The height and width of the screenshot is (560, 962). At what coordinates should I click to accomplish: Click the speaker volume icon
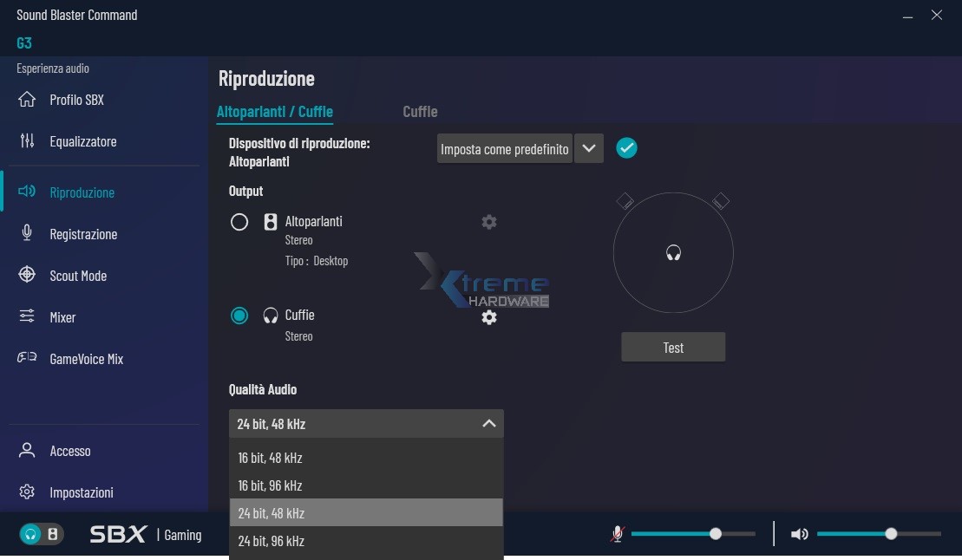800,534
